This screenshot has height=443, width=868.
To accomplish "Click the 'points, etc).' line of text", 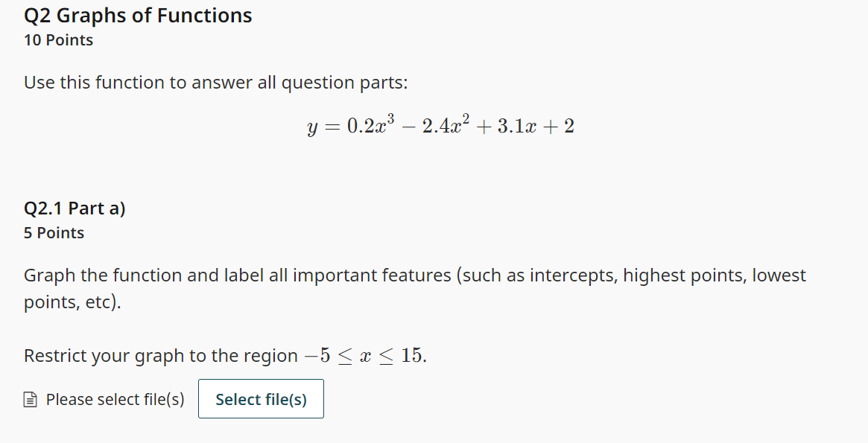I will click(72, 302).
